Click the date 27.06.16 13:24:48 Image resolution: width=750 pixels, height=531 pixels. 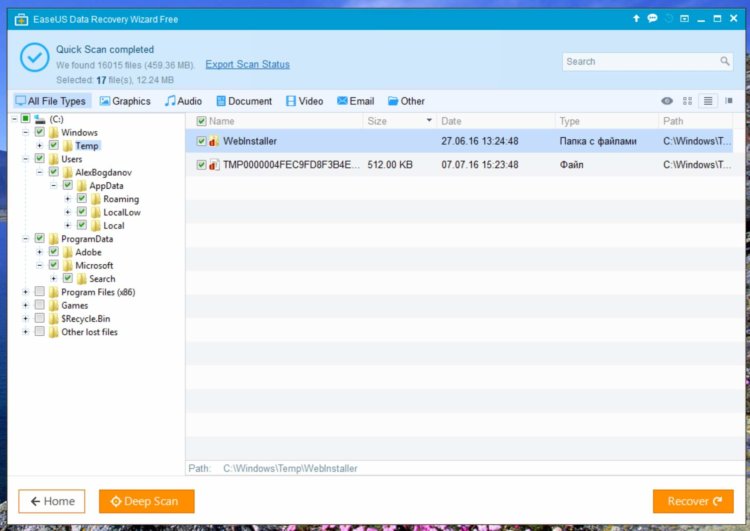point(480,141)
